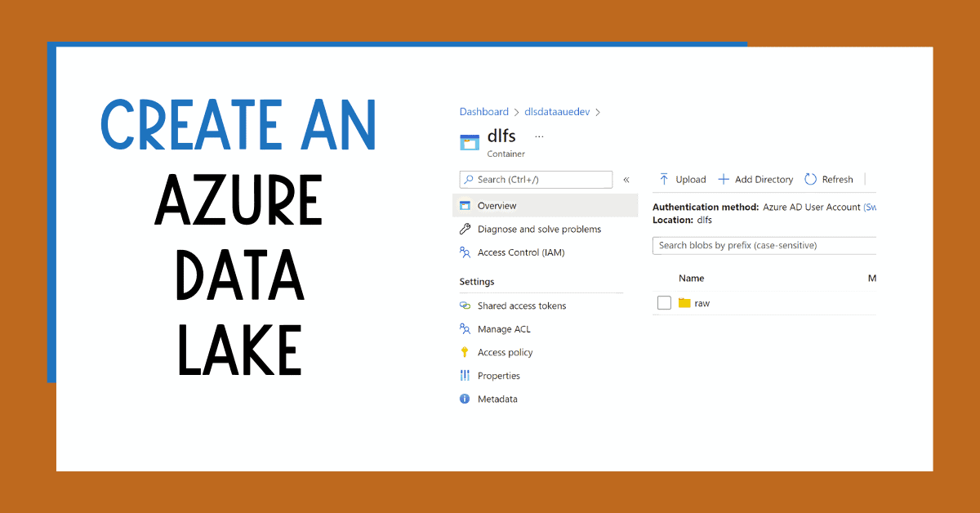Click the Metadata info icon
980x513 pixels.
[465, 399]
